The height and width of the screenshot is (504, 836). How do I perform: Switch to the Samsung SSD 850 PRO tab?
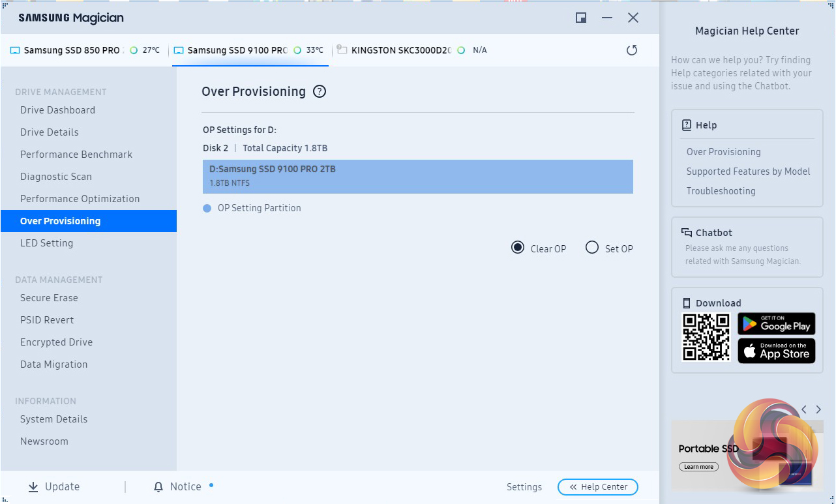click(85, 50)
